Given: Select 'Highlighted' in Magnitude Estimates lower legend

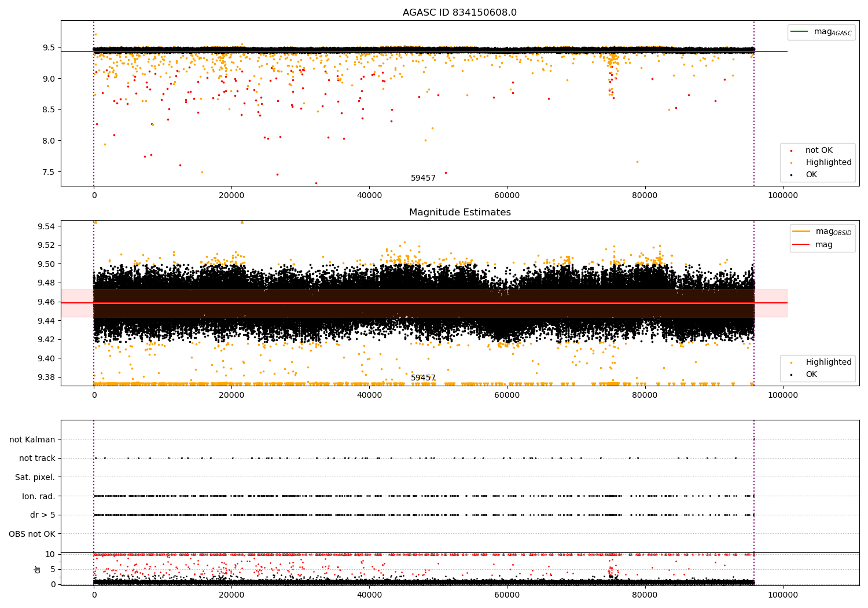Looking at the screenshot, I should pos(828,362).
